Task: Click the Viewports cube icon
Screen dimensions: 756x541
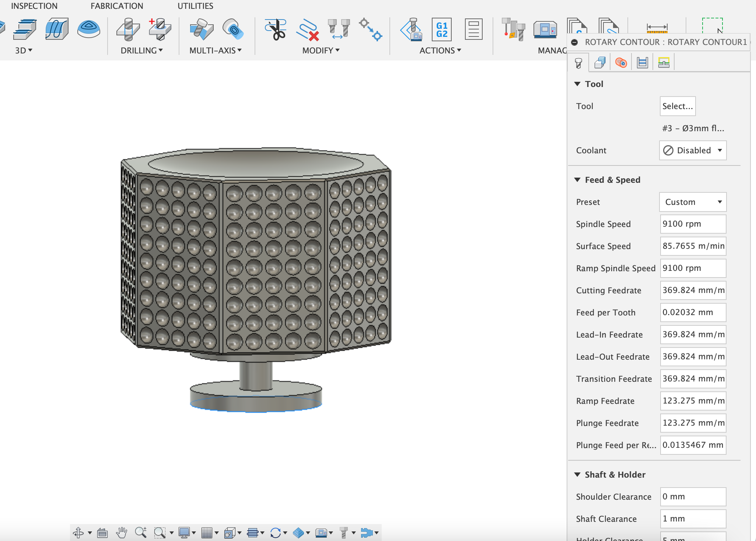Action: pos(230,533)
